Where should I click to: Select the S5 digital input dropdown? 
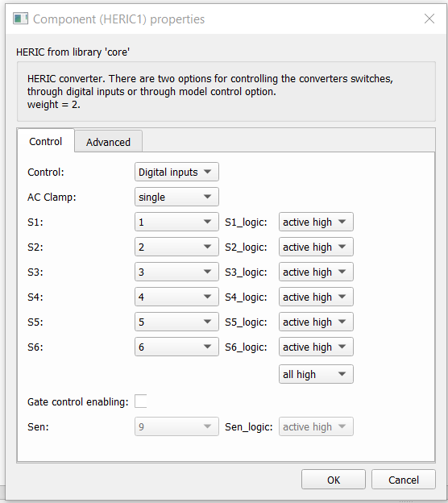click(x=176, y=322)
